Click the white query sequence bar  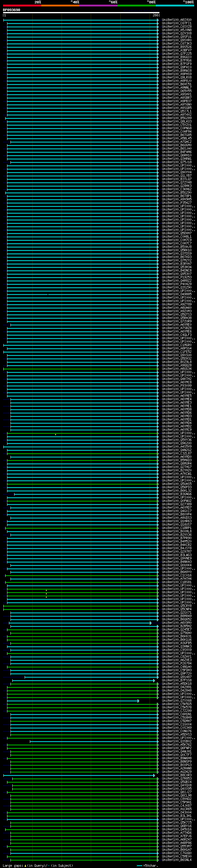(x=81, y=12)
